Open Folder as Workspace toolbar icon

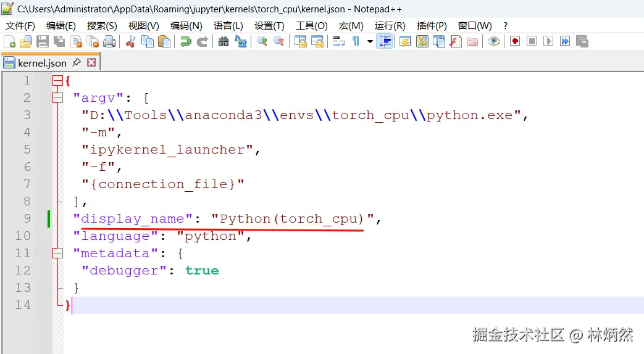[472, 41]
